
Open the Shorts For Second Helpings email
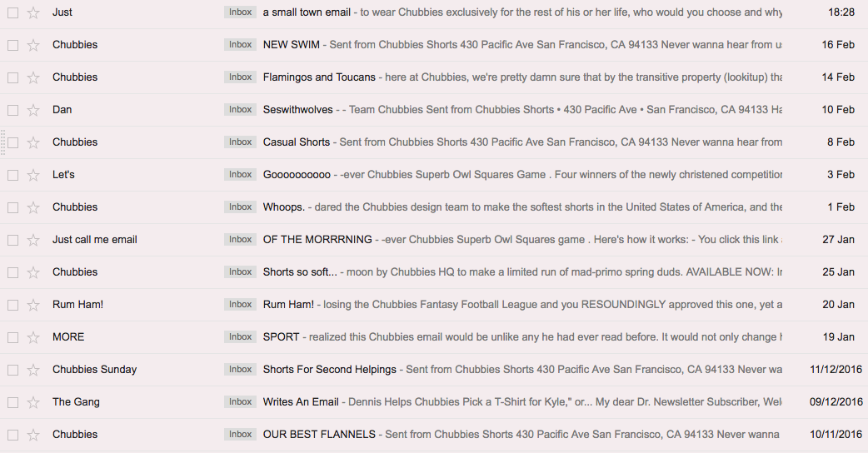pos(330,370)
